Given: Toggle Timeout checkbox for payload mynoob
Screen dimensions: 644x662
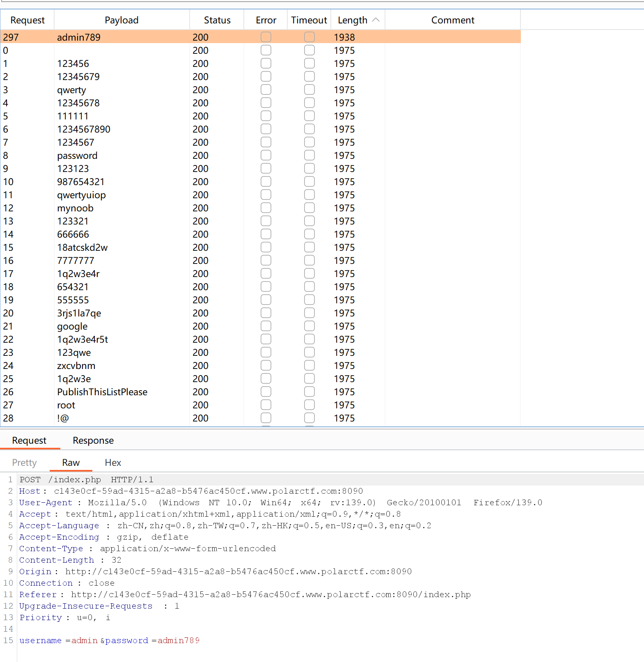Looking at the screenshot, I should (309, 208).
